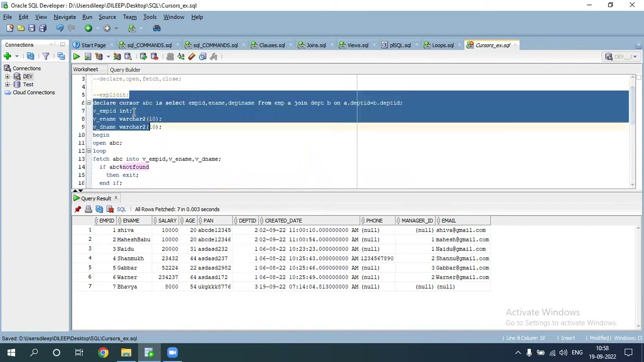Click the Unshared SQL Worksheet icon
This screenshot has width=644, height=362.
[170, 57]
